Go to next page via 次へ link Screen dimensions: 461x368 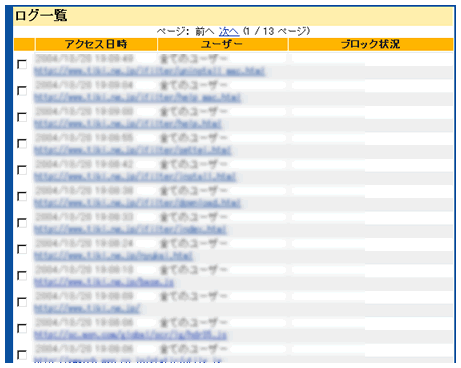229,32
